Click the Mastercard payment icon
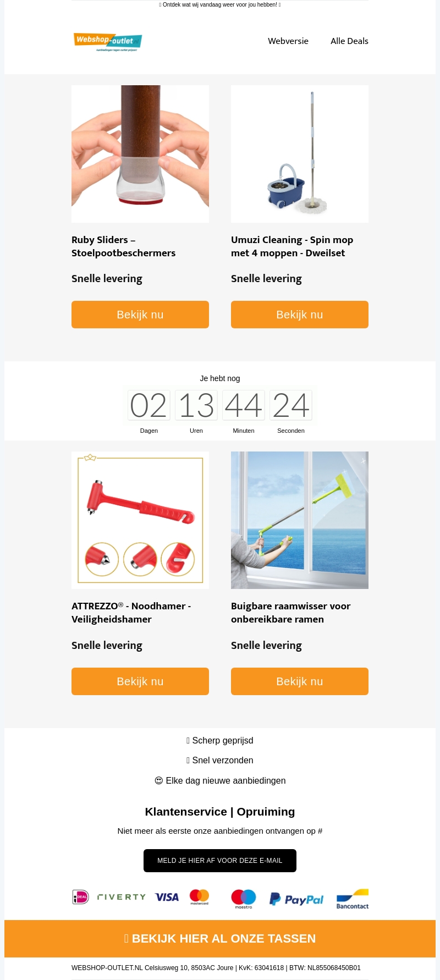 [199, 897]
